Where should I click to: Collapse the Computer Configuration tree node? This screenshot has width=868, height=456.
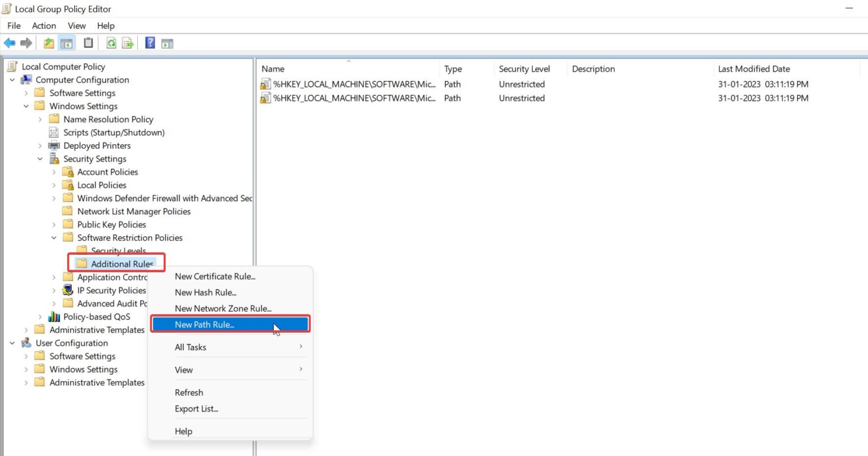tap(12, 80)
